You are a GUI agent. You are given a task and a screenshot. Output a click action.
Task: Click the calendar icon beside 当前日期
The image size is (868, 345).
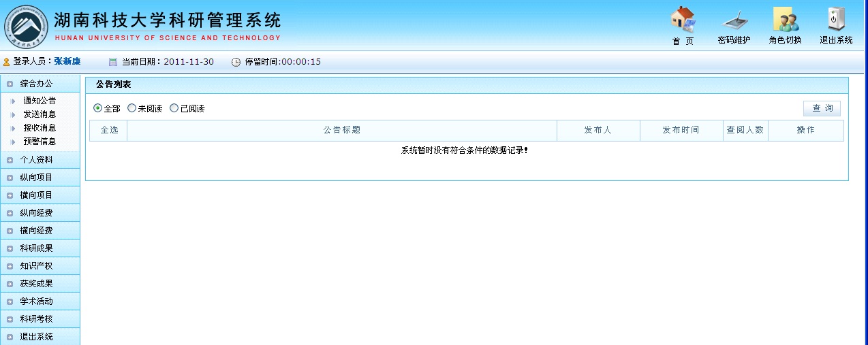[x=113, y=62]
